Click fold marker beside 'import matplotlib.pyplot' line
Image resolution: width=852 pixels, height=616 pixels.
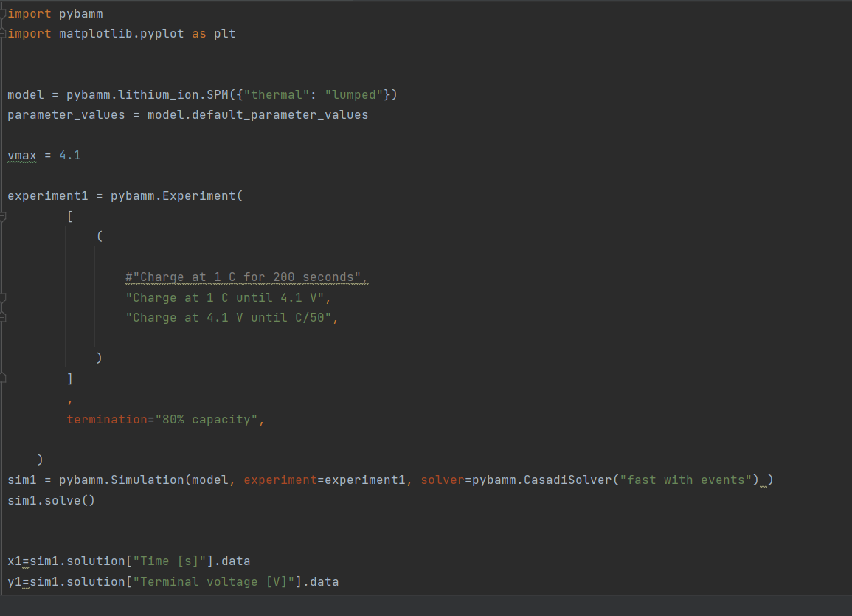[x=3, y=34]
